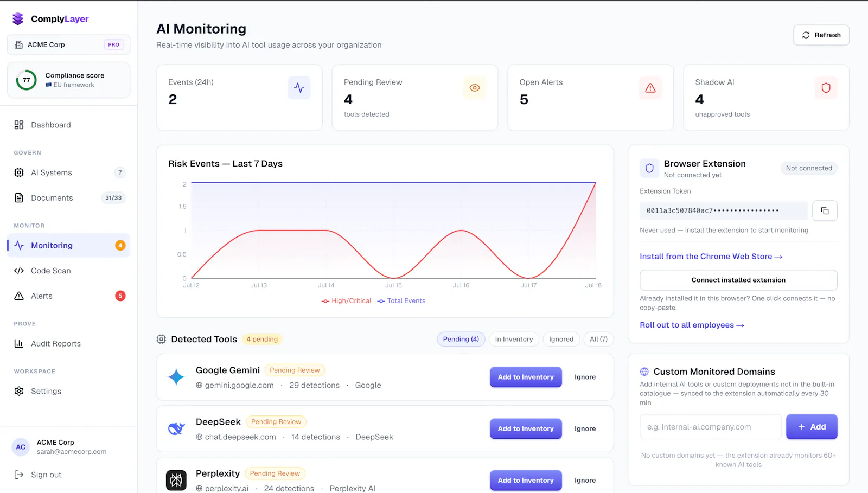
Task: Click the Documents file icon
Action: tap(19, 198)
